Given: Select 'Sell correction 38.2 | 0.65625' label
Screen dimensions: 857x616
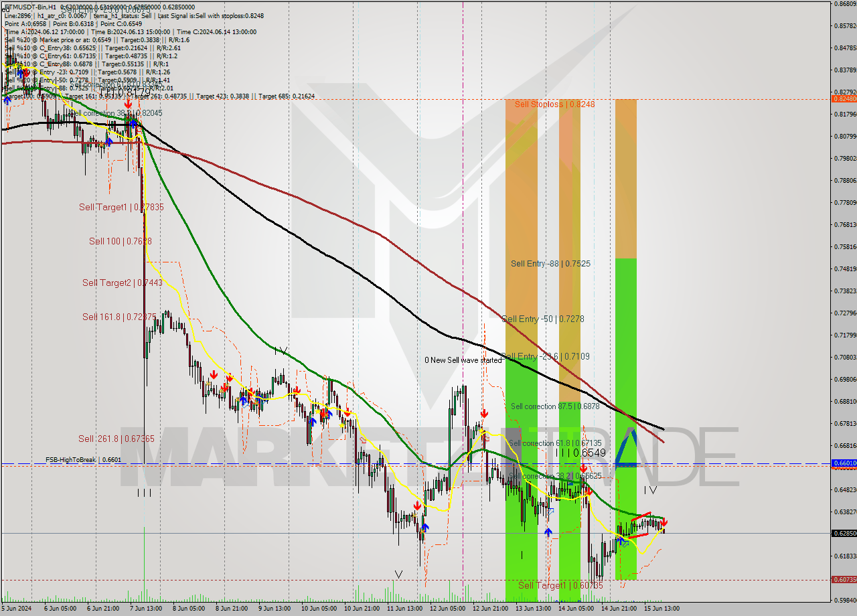Looking at the screenshot, I should tap(555, 476).
